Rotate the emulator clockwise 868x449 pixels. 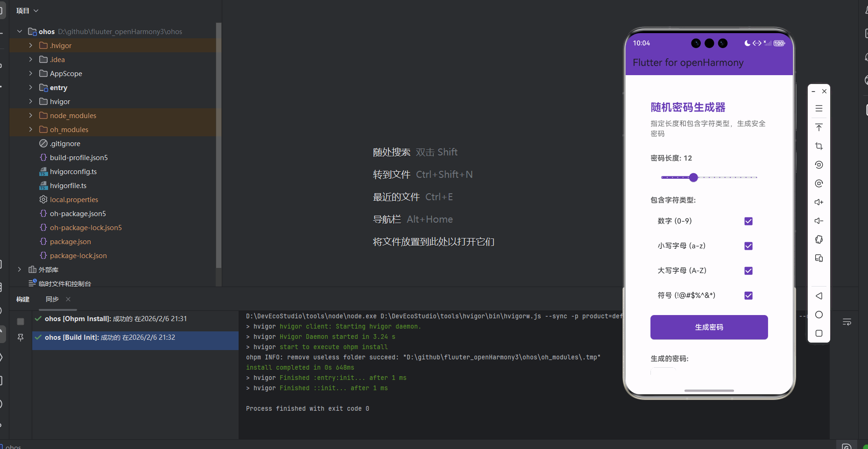click(819, 183)
